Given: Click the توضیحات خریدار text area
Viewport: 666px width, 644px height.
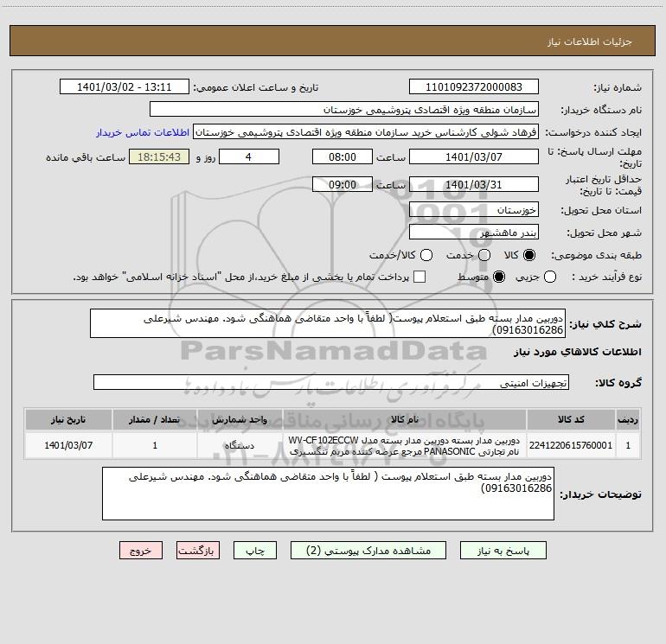Looking at the screenshot, I should tap(328, 494).
